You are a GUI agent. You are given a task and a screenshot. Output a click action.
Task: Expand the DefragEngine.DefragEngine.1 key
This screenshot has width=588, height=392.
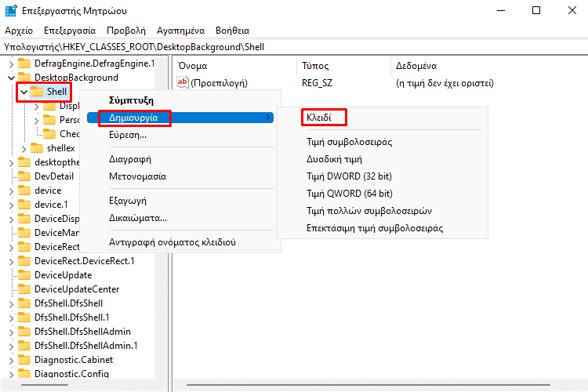click(11, 64)
